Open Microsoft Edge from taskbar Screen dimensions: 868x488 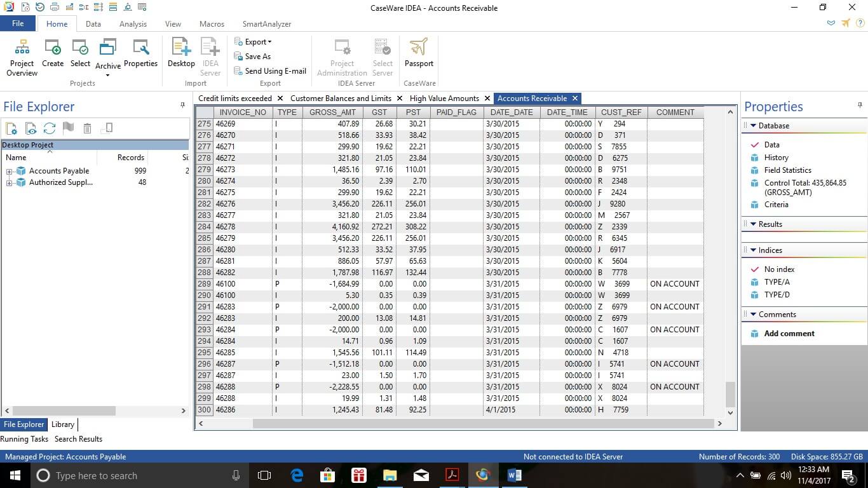pos(297,475)
